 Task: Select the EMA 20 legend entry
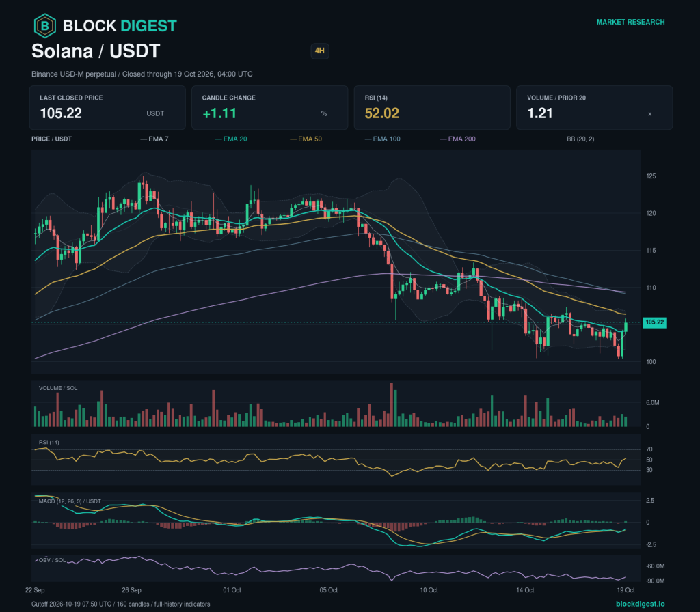click(x=231, y=139)
